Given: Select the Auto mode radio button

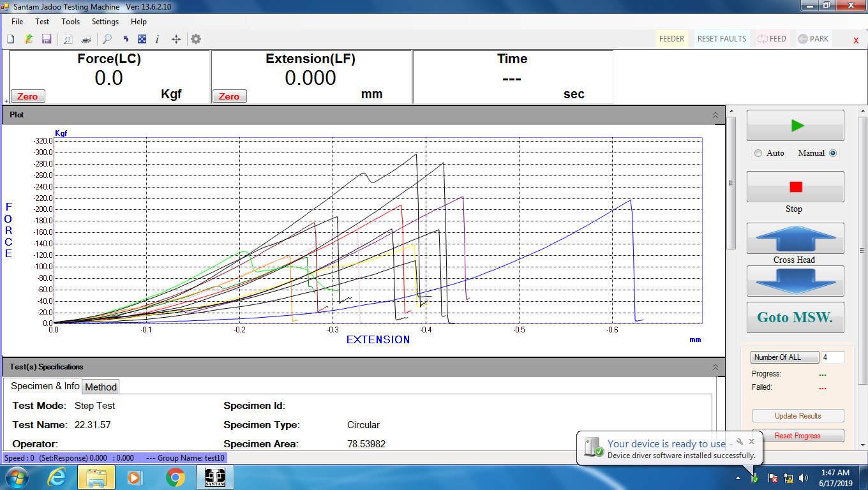Looking at the screenshot, I should pyautogui.click(x=758, y=153).
